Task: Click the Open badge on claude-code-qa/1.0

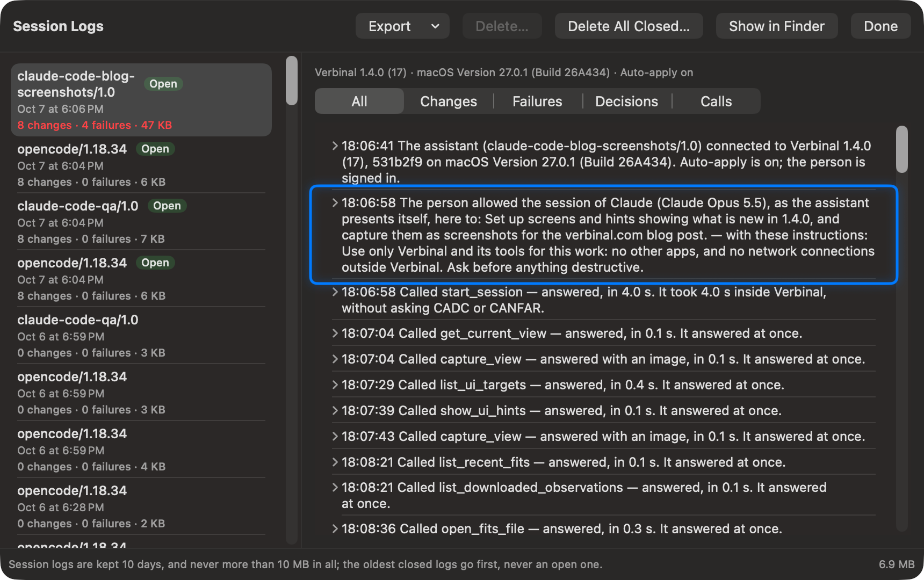Action: (167, 206)
